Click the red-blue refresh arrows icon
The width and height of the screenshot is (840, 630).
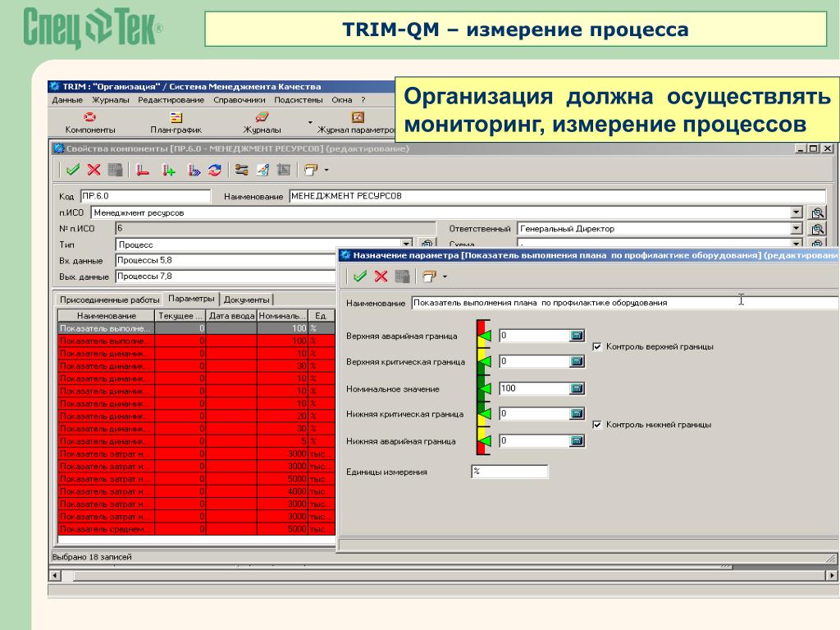point(215,171)
